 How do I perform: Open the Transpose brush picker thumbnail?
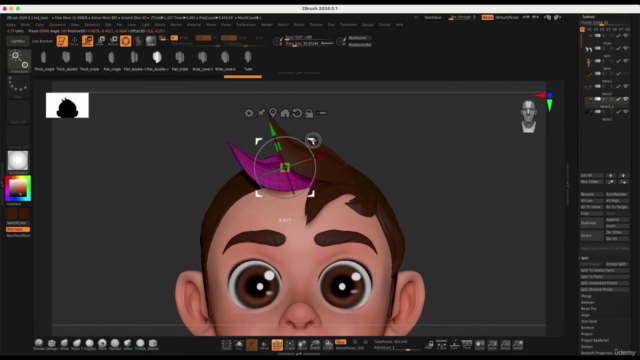19,61
